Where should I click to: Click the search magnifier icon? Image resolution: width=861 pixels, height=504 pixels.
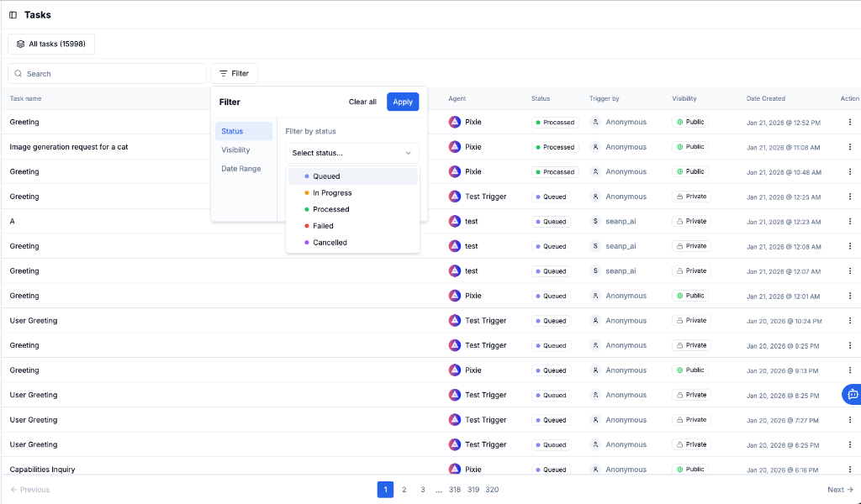(x=18, y=73)
